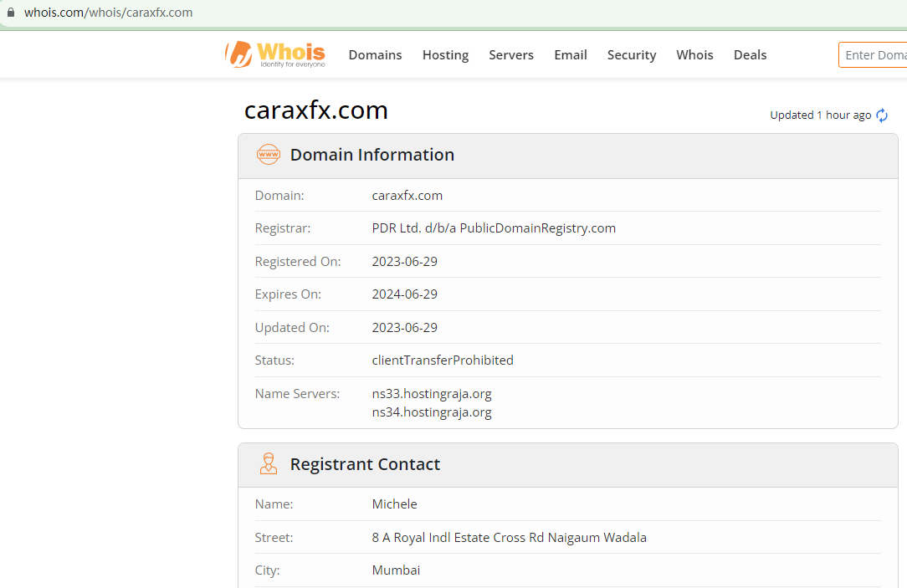
Task: Click the www globe icon in Domain Information
Action: pos(269,155)
